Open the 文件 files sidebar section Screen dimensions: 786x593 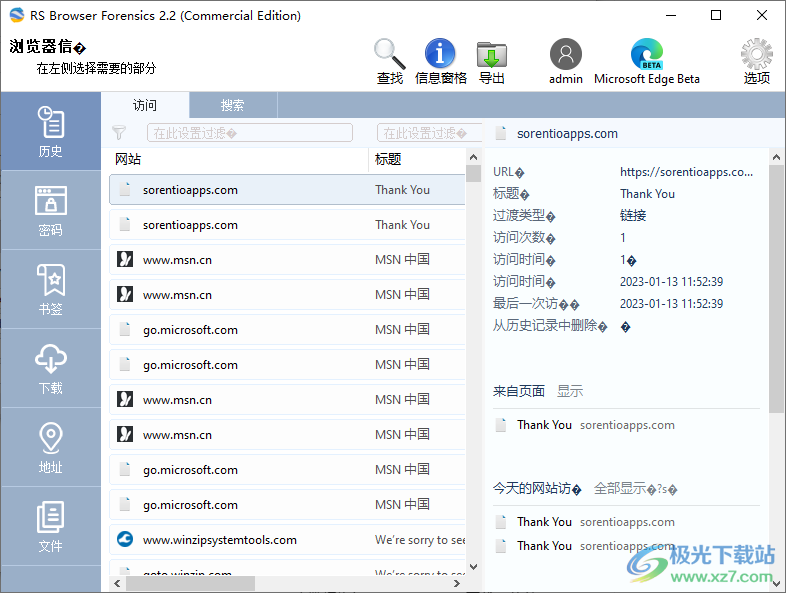(51, 526)
